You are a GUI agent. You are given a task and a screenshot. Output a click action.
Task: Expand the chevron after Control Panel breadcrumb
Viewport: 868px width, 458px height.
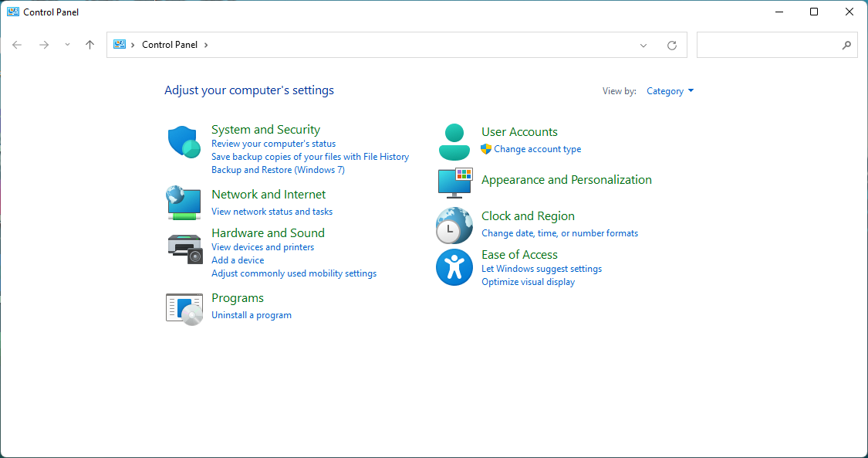pos(206,45)
